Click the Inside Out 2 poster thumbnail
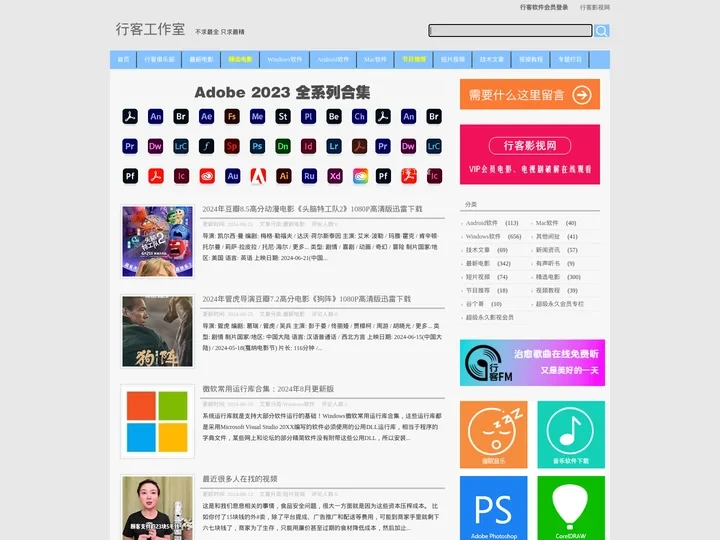720x540 pixels. click(158, 242)
